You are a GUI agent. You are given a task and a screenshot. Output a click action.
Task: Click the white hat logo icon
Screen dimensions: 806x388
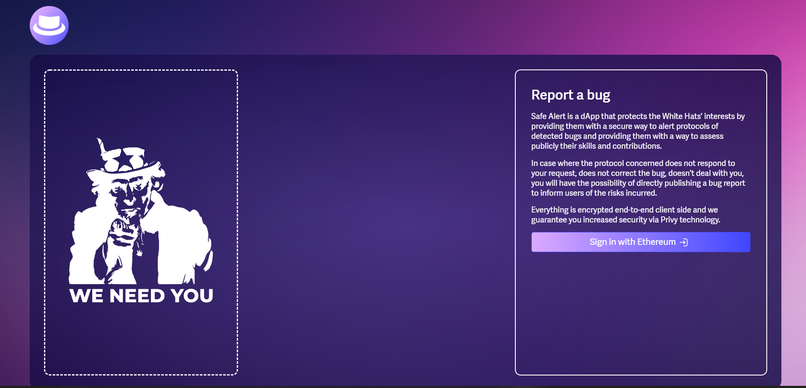point(49,26)
